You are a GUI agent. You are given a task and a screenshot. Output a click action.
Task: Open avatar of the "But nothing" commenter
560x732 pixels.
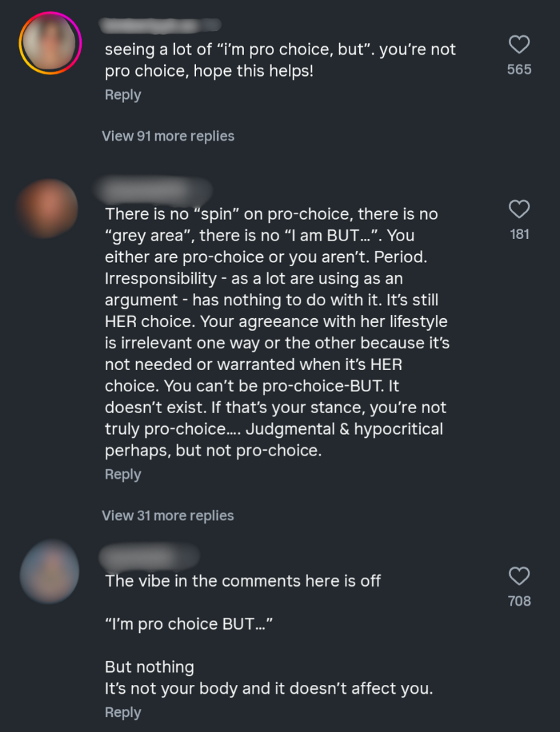click(49, 571)
